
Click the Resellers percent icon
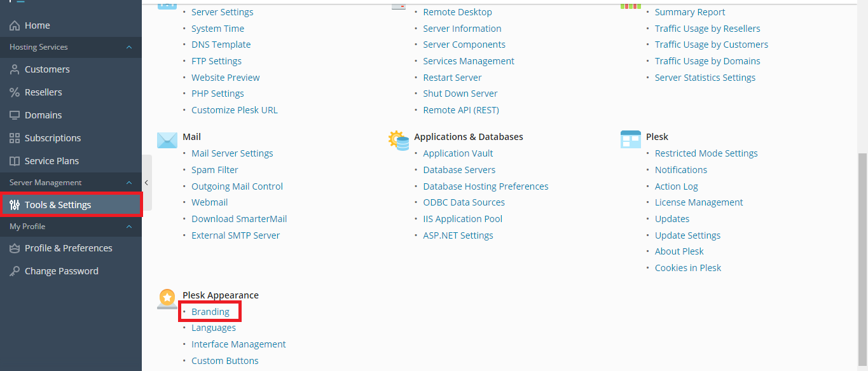pos(15,92)
